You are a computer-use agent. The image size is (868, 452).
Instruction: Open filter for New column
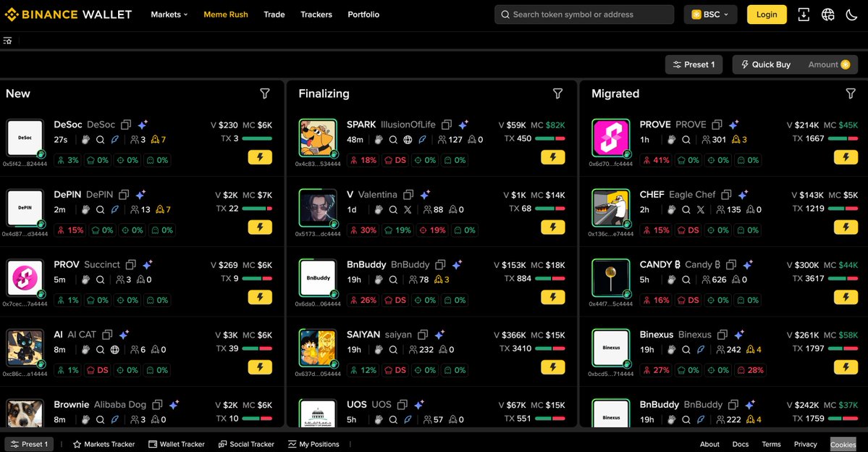click(x=265, y=93)
